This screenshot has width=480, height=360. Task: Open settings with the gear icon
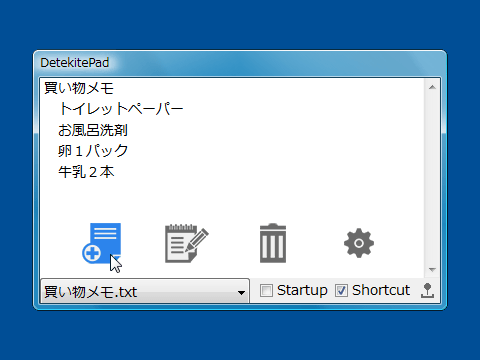coord(359,243)
